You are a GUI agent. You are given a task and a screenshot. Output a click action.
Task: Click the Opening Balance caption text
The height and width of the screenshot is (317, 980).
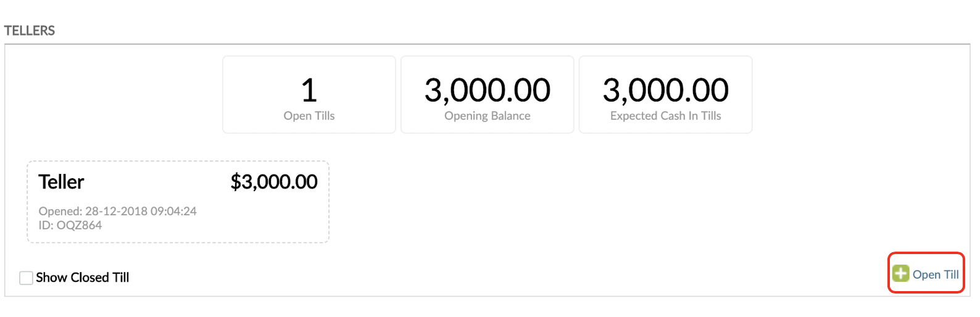coord(487,116)
